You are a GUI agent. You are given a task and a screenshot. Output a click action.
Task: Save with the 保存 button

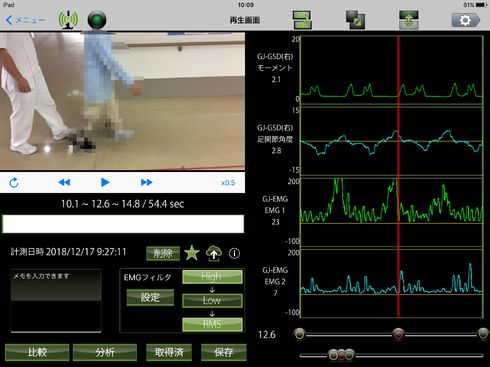(x=224, y=352)
